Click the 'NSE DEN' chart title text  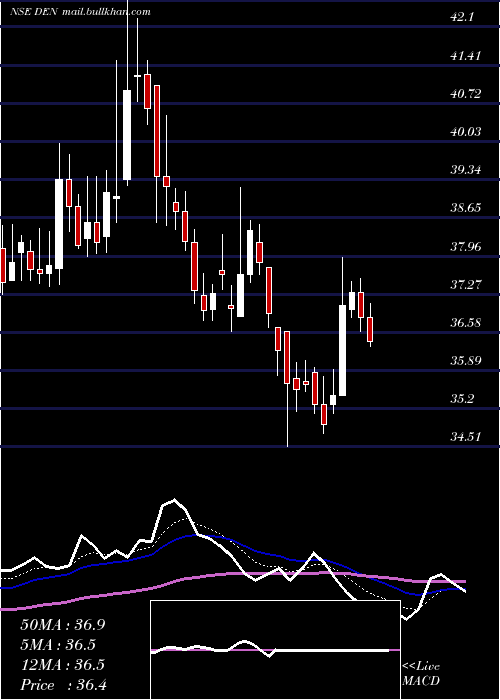point(34,12)
